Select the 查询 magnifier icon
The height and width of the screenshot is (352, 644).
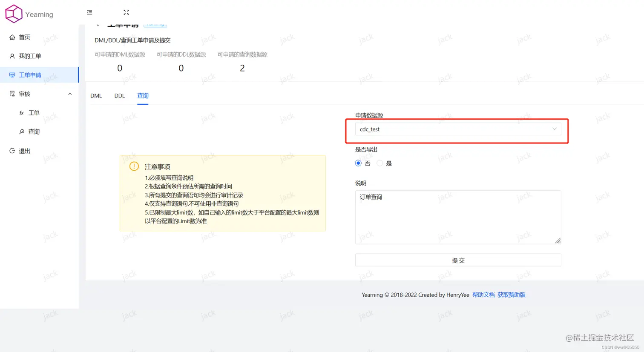click(x=22, y=132)
